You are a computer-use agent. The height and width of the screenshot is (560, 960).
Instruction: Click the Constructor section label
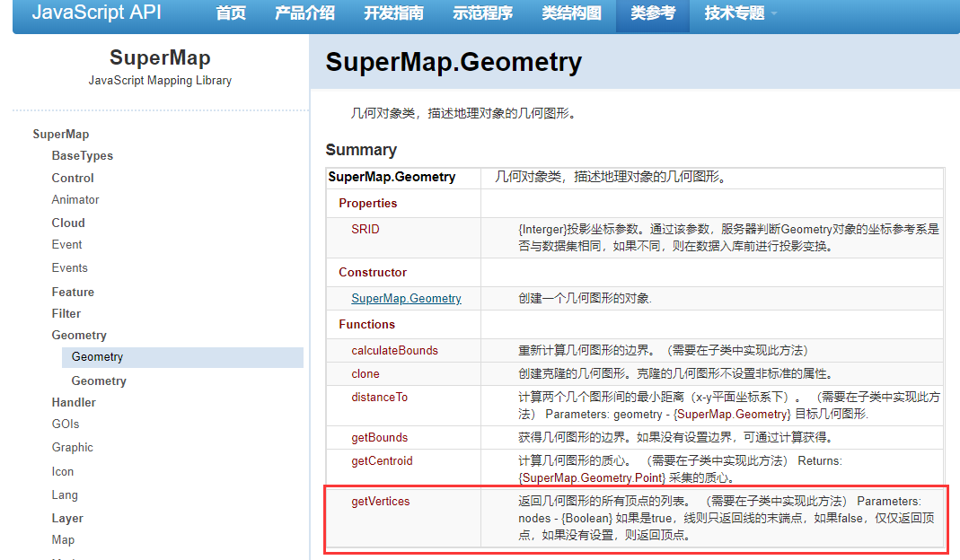(x=373, y=272)
